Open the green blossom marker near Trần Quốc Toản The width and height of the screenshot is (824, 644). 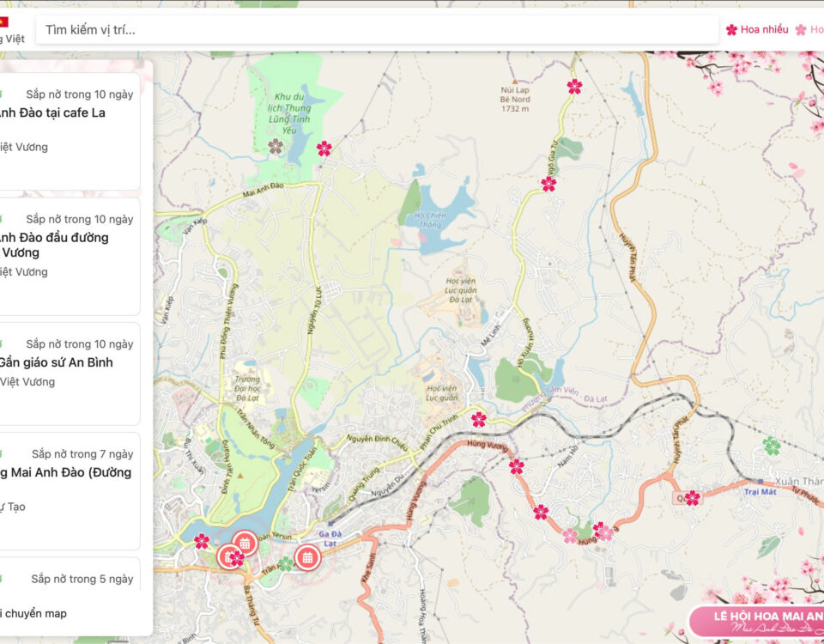click(285, 563)
